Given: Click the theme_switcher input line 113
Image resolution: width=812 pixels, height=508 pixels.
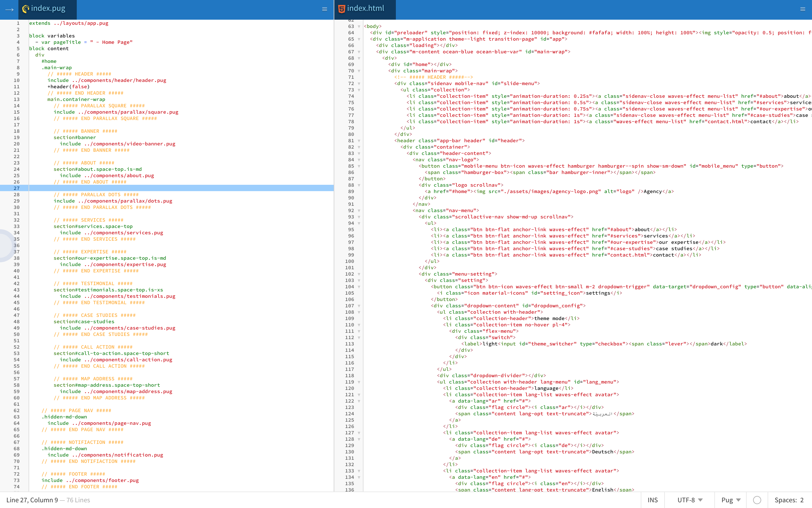Looking at the screenshot, I should click(604, 344).
